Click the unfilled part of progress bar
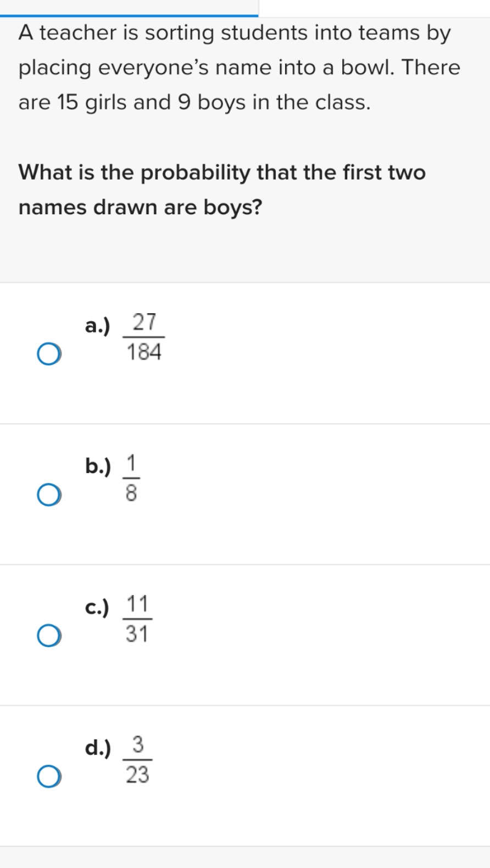The image size is (490, 868). pos(374,15)
